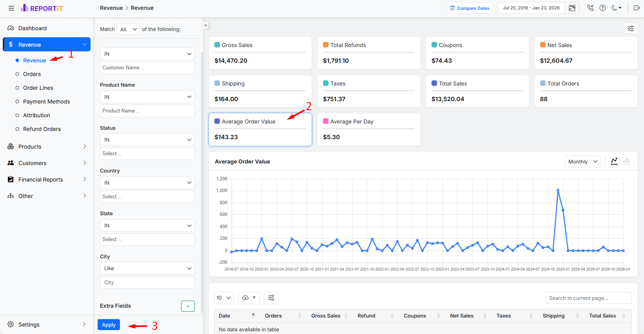Switch chart to bar view
644x334 pixels.
(x=626, y=161)
